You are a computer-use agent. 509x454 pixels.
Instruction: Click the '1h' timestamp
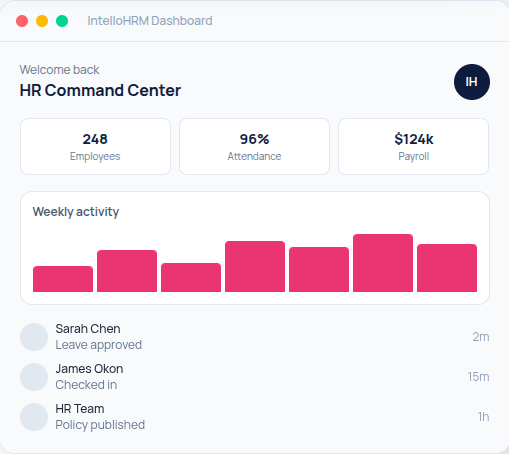tap(483, 417)
